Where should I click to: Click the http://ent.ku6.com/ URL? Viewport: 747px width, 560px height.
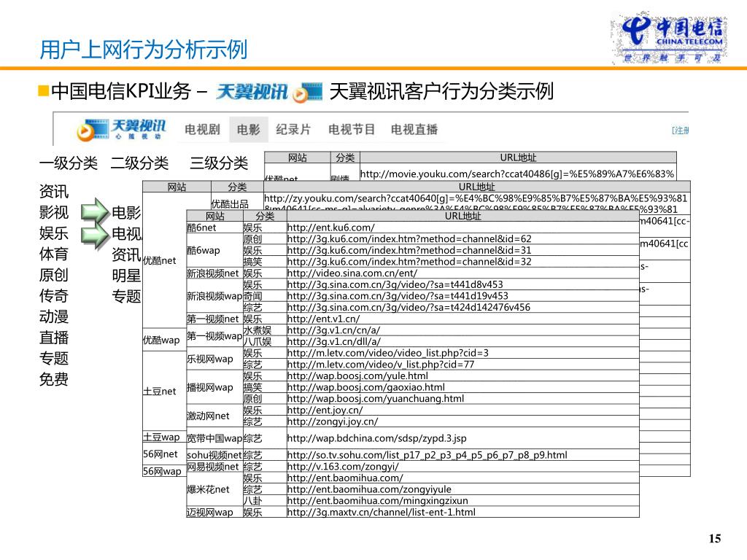pyautogui.click(x=330, y=227)
